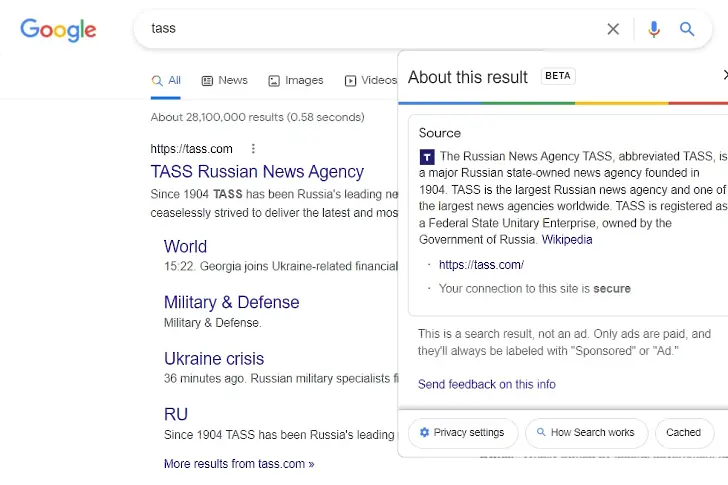The width and height of the screenshot is (728, 485).
Task: Click the 'About this result' panel heading
Action: pyautogui.click(x=468, y=77)
